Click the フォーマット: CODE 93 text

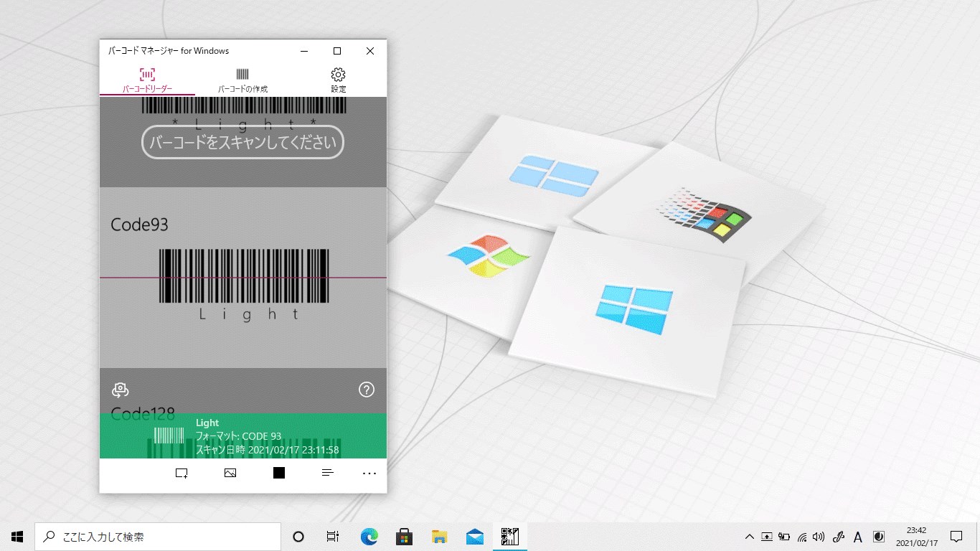(x=238, y=436)
